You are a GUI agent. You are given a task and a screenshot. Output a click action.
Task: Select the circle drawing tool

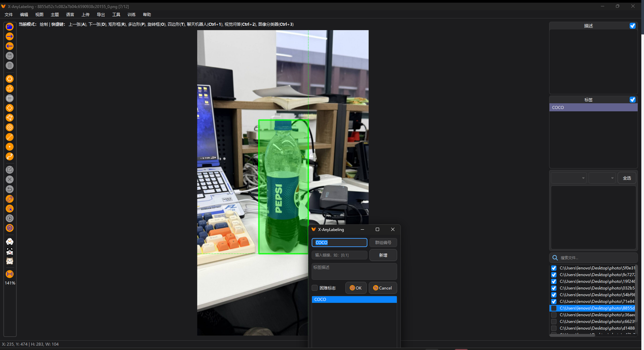point(10,127)
